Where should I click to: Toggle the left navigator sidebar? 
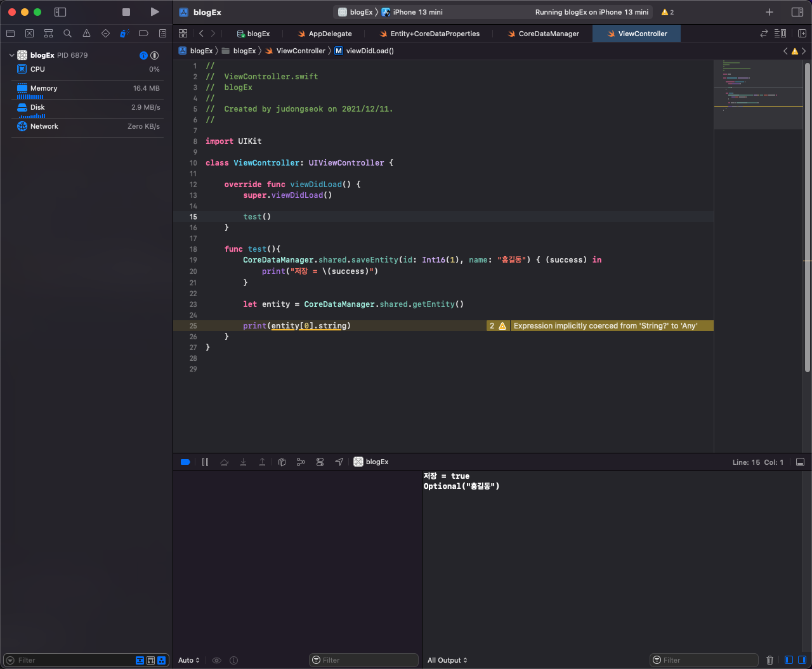(60, 12)
